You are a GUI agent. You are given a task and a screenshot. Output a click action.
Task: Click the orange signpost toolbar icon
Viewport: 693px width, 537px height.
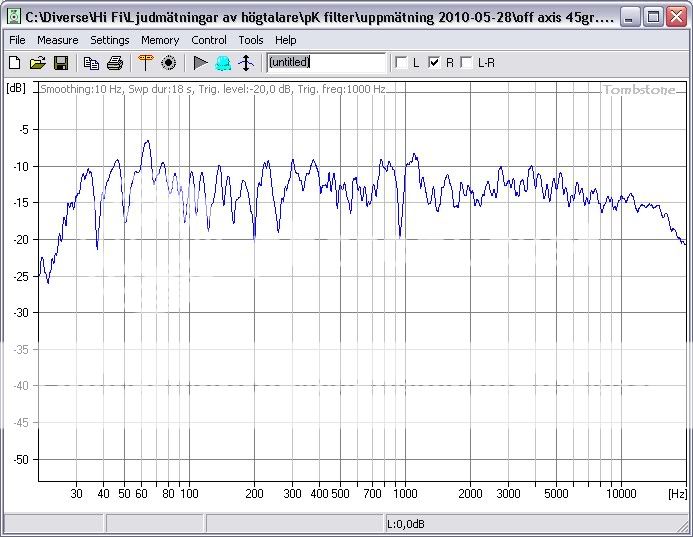[x=145, y=63]
